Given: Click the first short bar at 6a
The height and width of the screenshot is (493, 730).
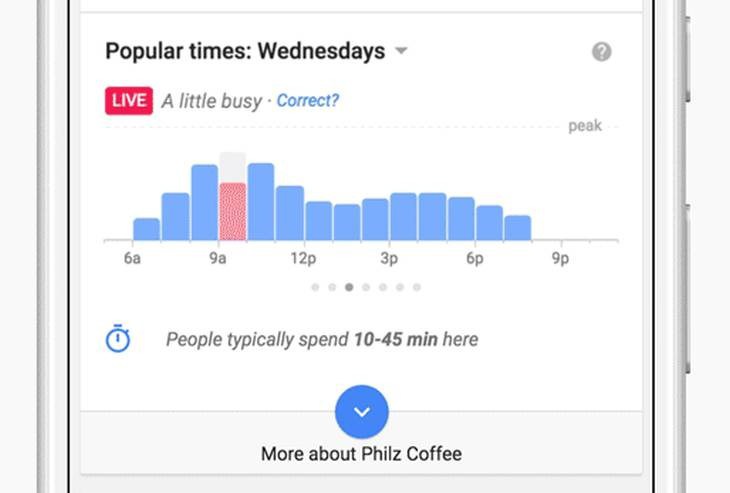Looking at the screenshot, I should (147, 229).
